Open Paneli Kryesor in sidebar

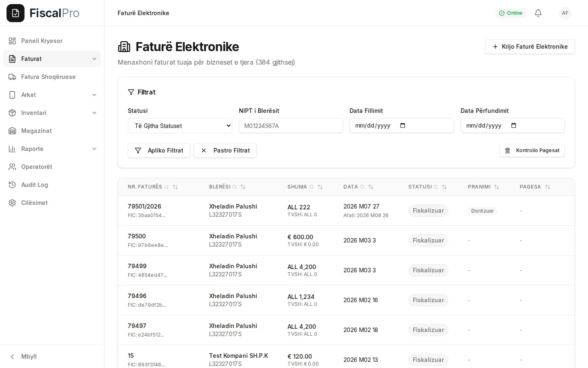(x=52, y=41)
